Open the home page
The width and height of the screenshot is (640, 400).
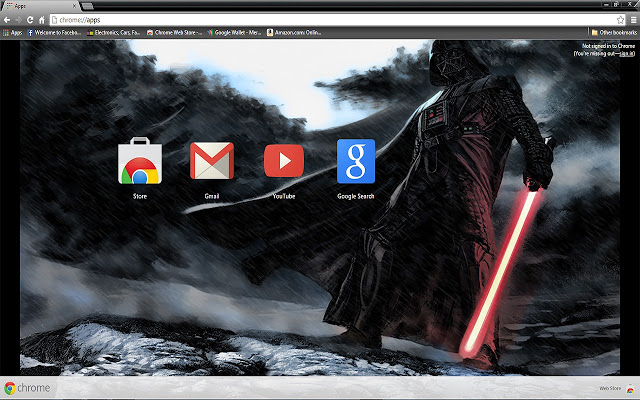coord(42,20)
